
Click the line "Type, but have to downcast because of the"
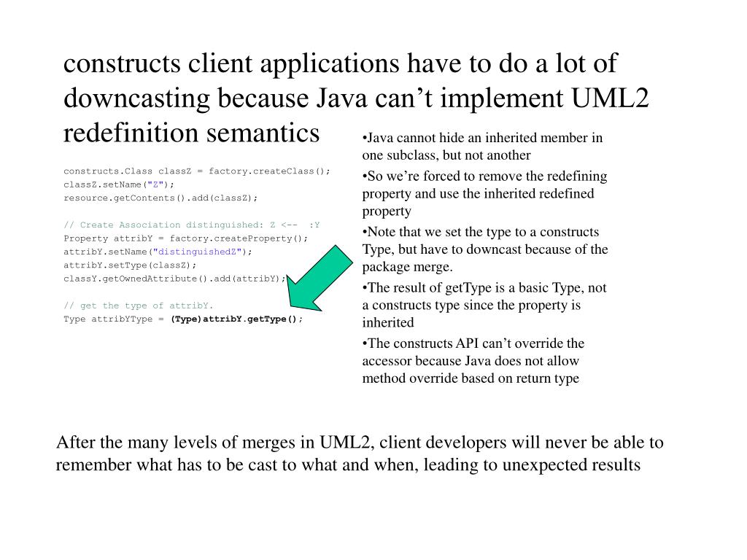pyautogui.click(x=485, y=249)
